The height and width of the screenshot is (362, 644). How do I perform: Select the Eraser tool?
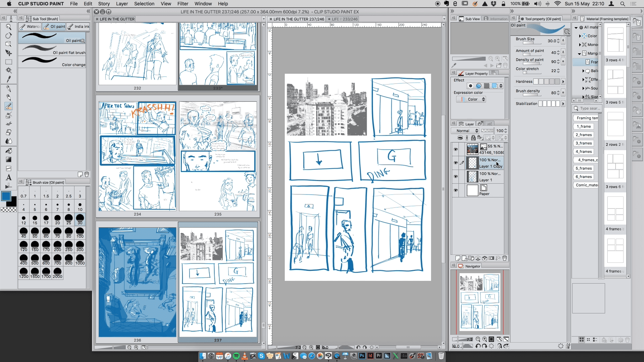point(9,132)
